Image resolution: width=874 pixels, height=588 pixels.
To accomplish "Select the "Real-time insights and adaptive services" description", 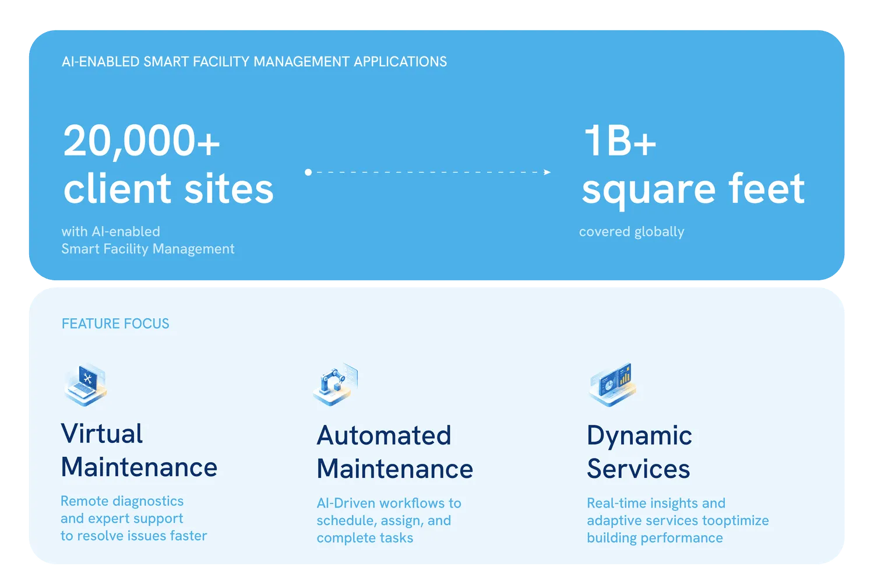I will (x=678, y=520).
